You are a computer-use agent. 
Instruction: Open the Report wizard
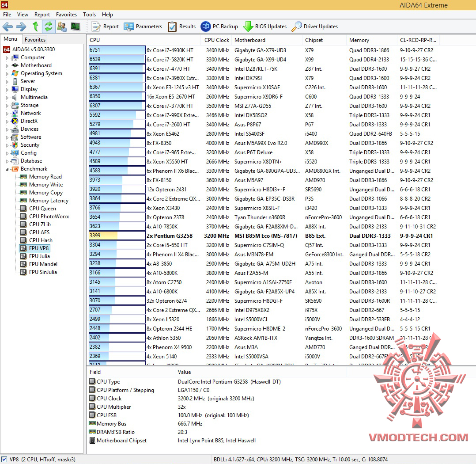point(105,27)
